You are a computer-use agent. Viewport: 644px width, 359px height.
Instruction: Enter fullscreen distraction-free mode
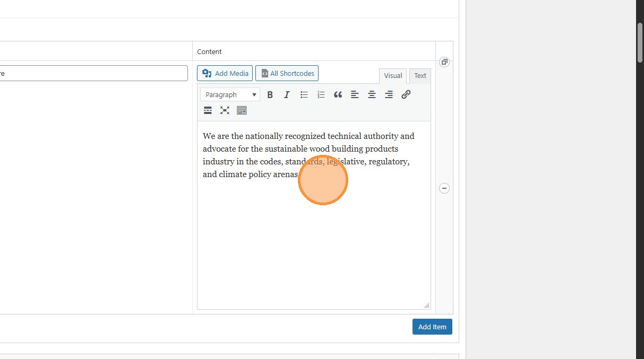tap(225, 110)
